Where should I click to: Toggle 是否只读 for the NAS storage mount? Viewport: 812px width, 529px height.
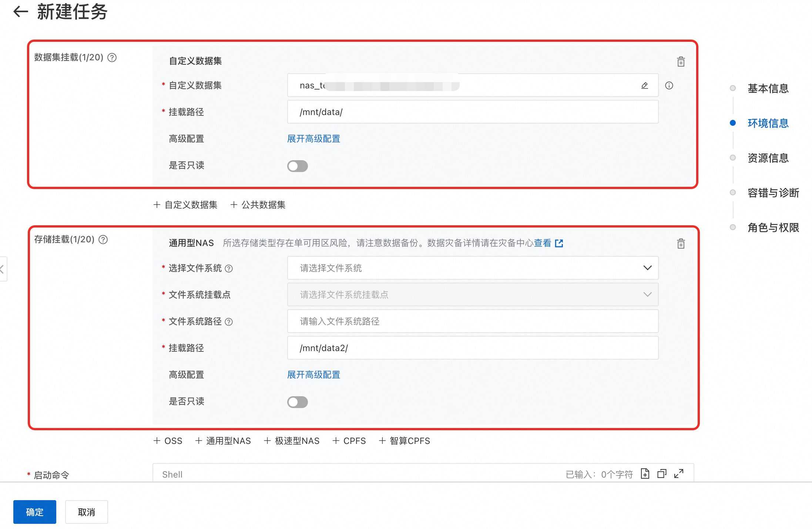coord(297,402)
